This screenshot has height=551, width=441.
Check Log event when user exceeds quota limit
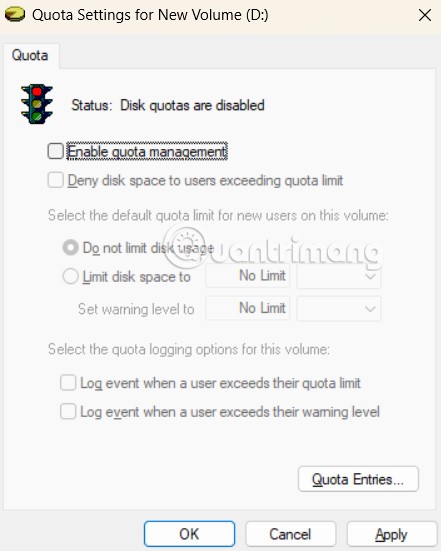point(68,383)
